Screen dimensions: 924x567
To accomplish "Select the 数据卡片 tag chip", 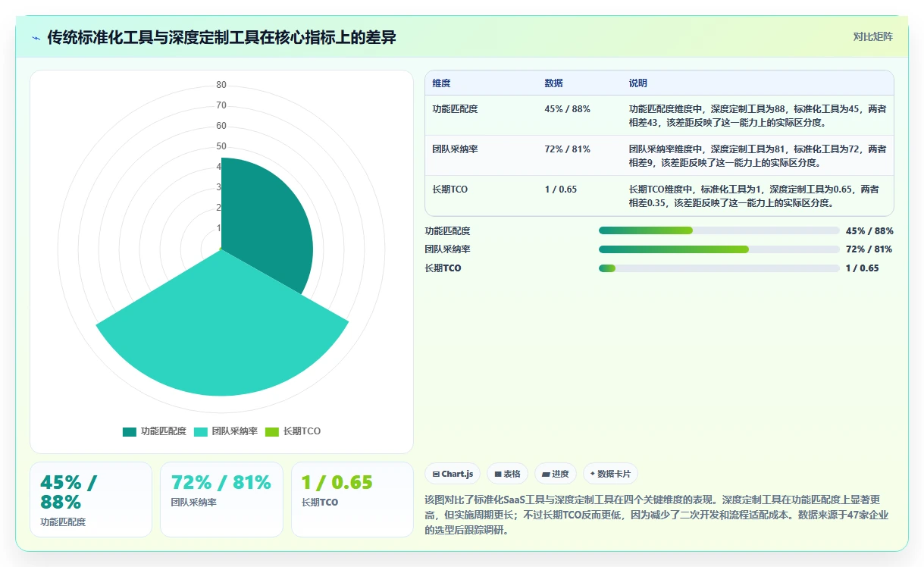I will (x=610, y=474).
